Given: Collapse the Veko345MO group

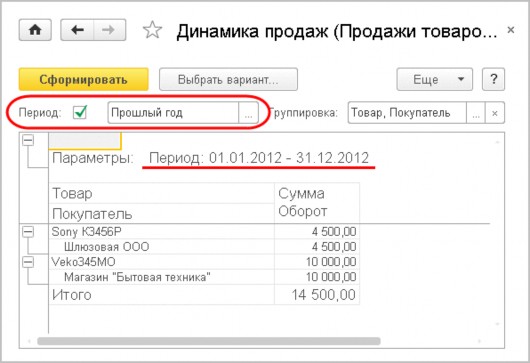Looking at the screenshot, I should pyautogui.click(x=28, y=262).
